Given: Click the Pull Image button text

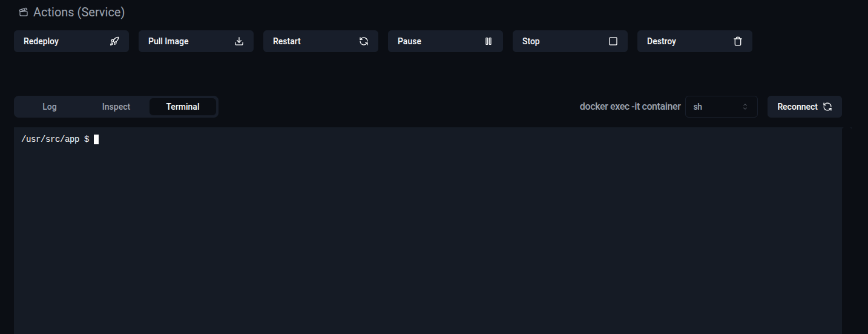Looking at the screenshot, I should point(168,41).
